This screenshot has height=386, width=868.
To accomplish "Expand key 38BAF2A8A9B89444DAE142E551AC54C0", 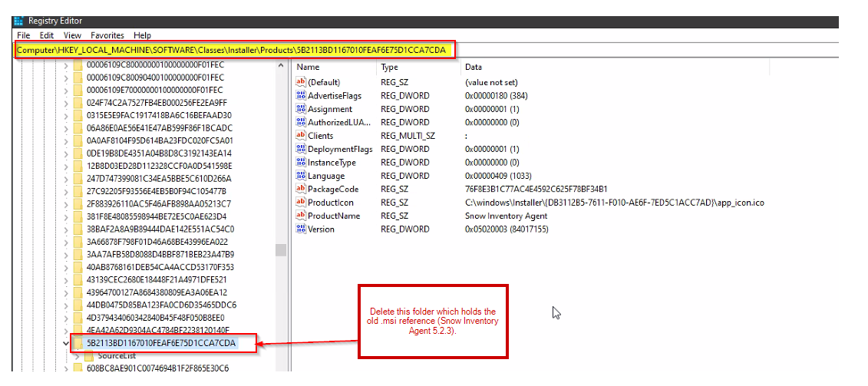I will tap(66, 229).
